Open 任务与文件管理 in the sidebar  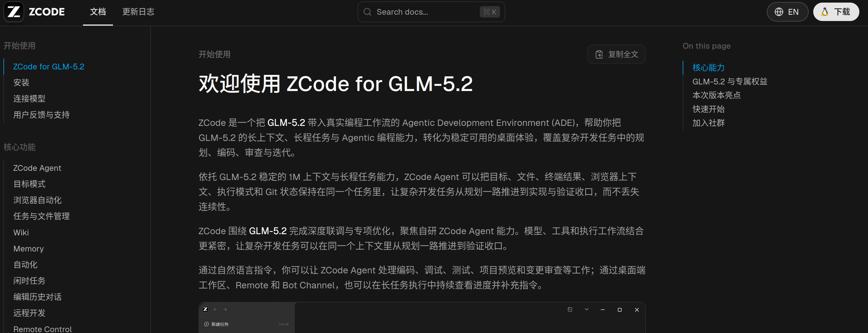click(x=41, y=216)
